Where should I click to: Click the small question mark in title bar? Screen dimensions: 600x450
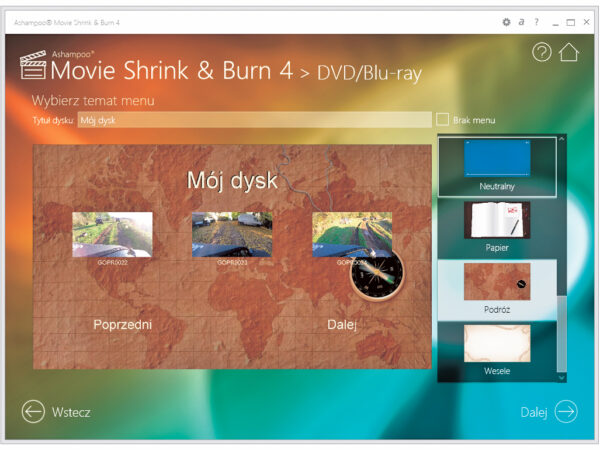point(536,21)
